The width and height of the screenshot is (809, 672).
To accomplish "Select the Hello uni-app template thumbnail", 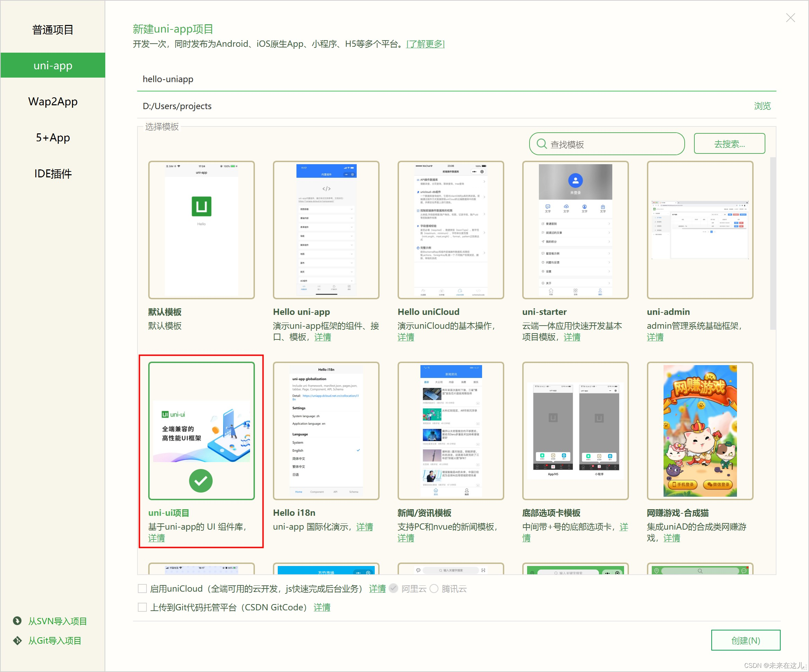I will click(326, 230).
